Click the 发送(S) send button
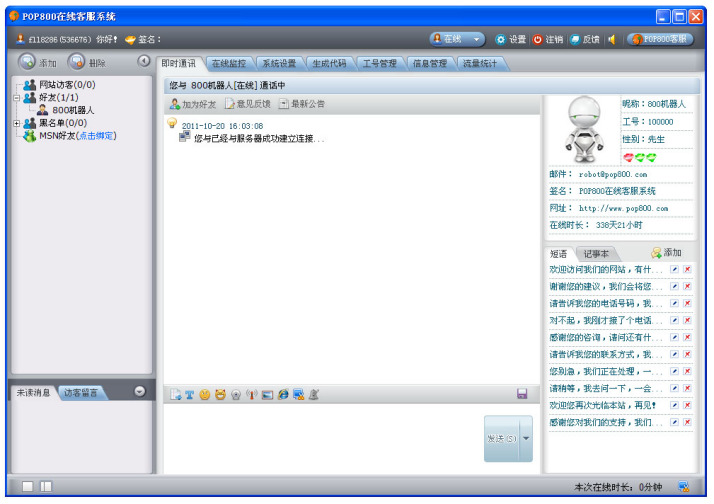Viewport: 714px width, 504px height. point(501,438)
